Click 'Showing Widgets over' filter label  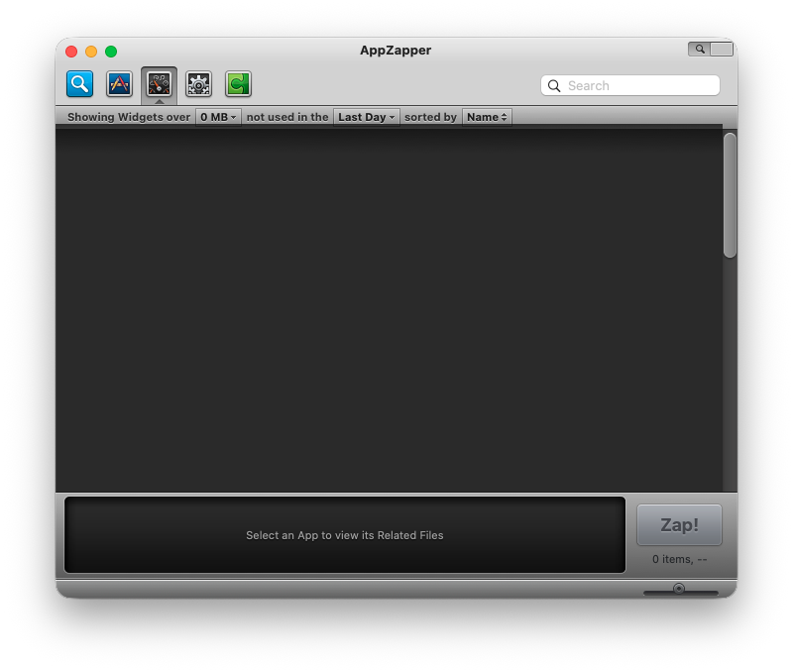coord(129,117)
